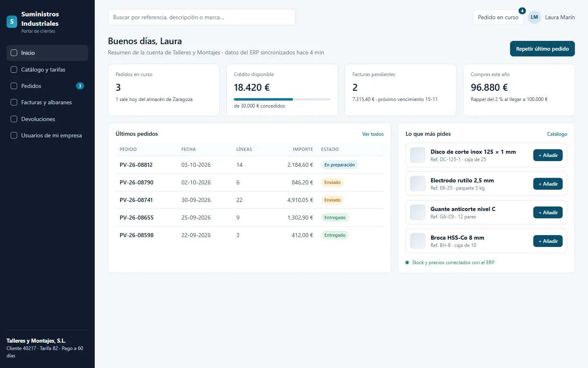Click the Compras este año card
This screenshot has height=368, width=588.
coord(519,90)
